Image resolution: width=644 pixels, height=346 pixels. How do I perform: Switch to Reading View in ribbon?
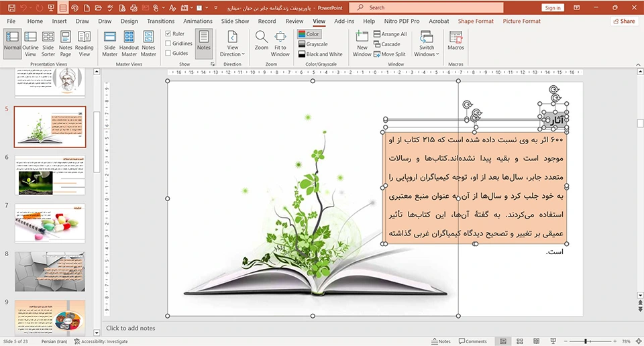tap(85, 44)
